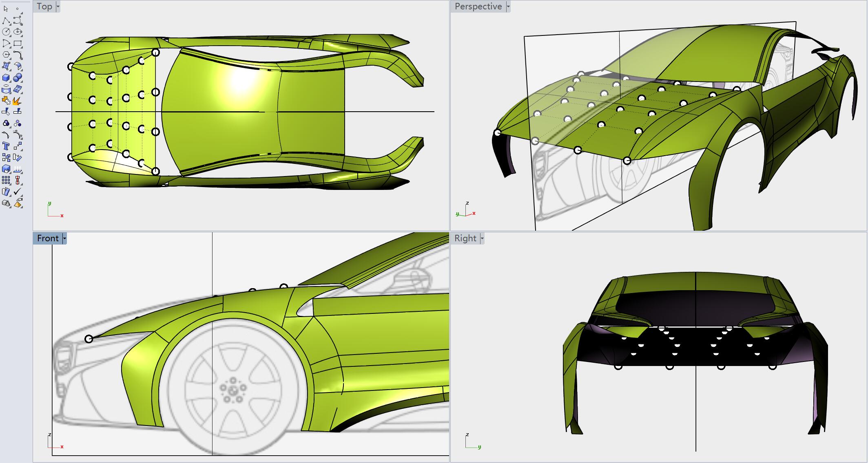Open the Front viewport title menu
This screenshot has width=868, height=463.
coord(64,238)
